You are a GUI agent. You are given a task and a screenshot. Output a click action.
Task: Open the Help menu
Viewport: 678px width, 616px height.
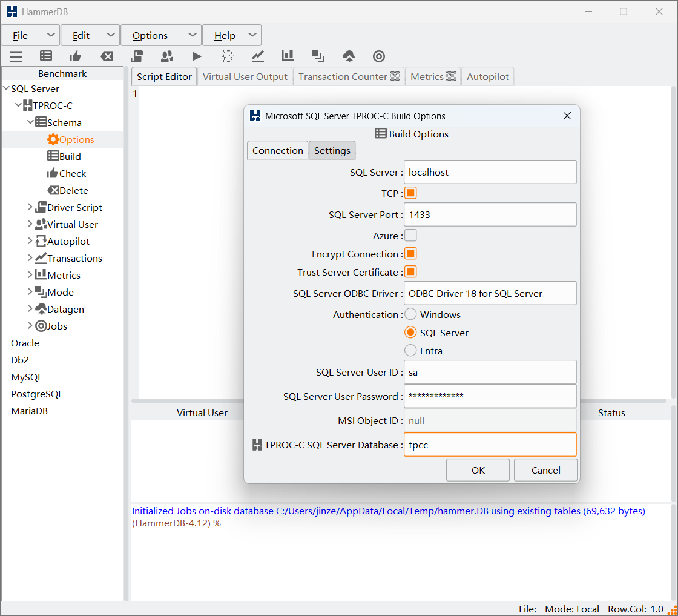232,36
